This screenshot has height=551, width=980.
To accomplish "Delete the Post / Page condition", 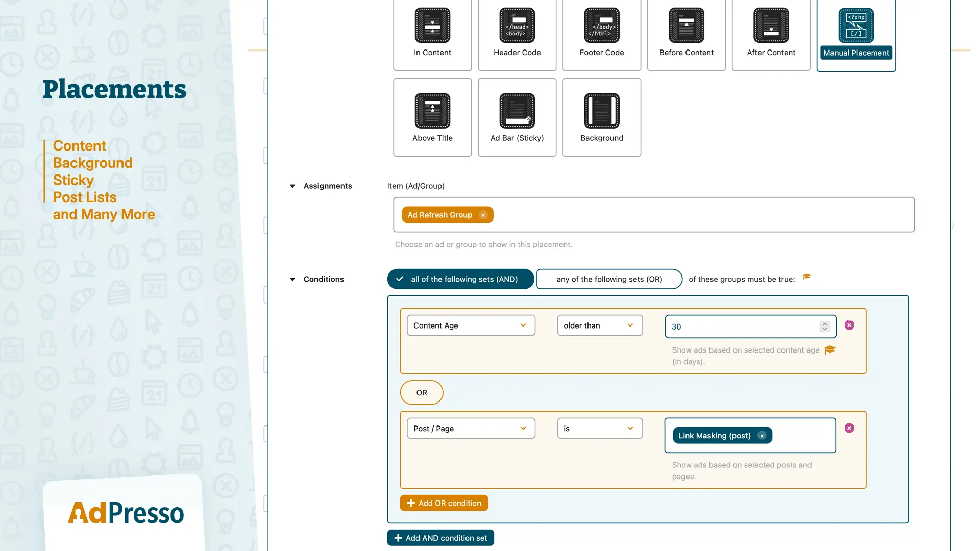I will (849, 428).
